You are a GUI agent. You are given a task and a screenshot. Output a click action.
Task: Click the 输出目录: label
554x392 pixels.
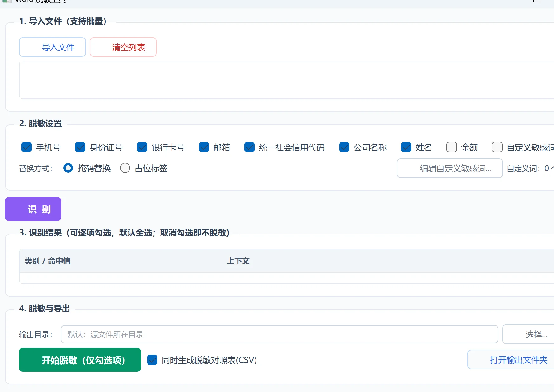(x=36, y=334)
